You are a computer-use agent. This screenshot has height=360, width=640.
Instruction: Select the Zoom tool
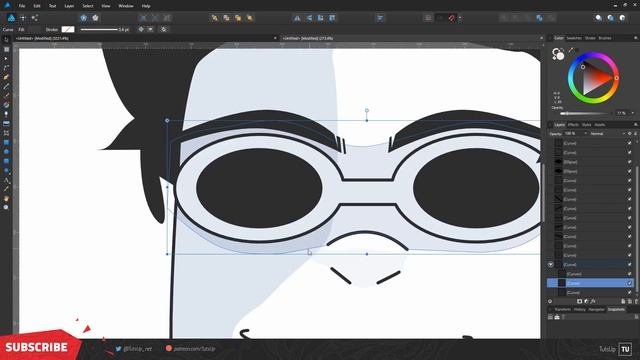click(6, 207)
